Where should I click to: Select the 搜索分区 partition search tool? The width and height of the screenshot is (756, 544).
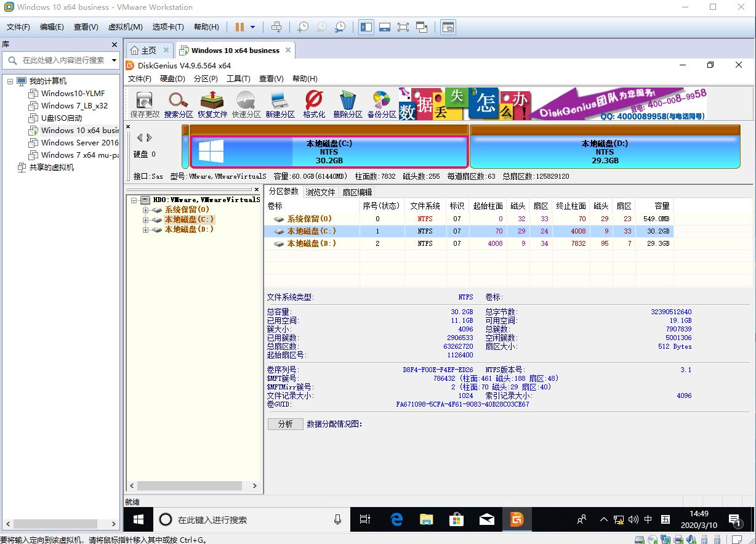click(178, 103)
